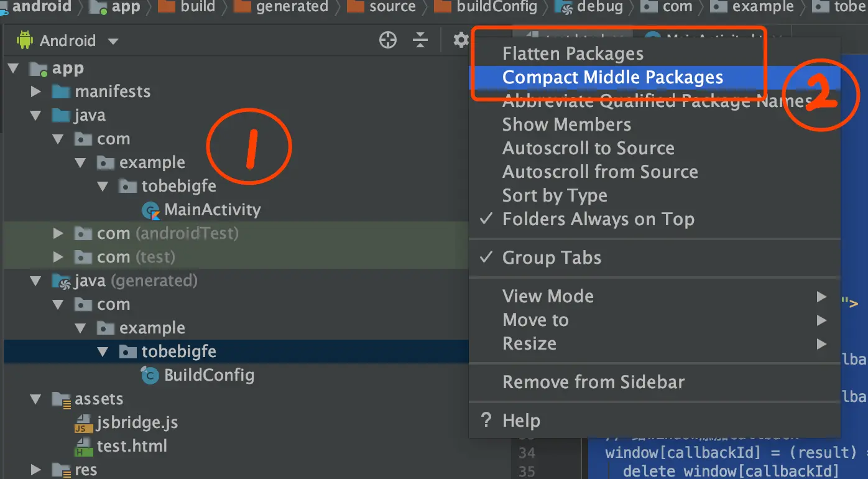Open Help from the context menu
Image resolution: width=868 pixels, height=479 pixels.
pyautogui.click(x=521, y=421)
